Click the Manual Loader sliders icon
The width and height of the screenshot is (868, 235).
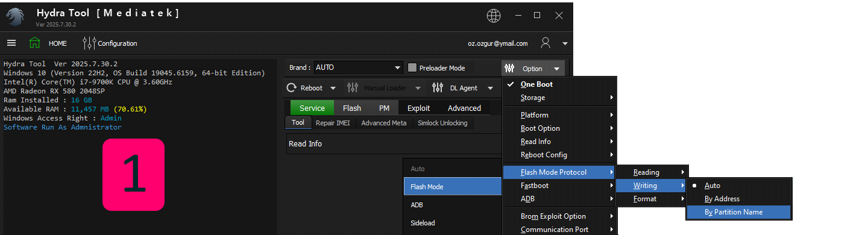point(353,88)
